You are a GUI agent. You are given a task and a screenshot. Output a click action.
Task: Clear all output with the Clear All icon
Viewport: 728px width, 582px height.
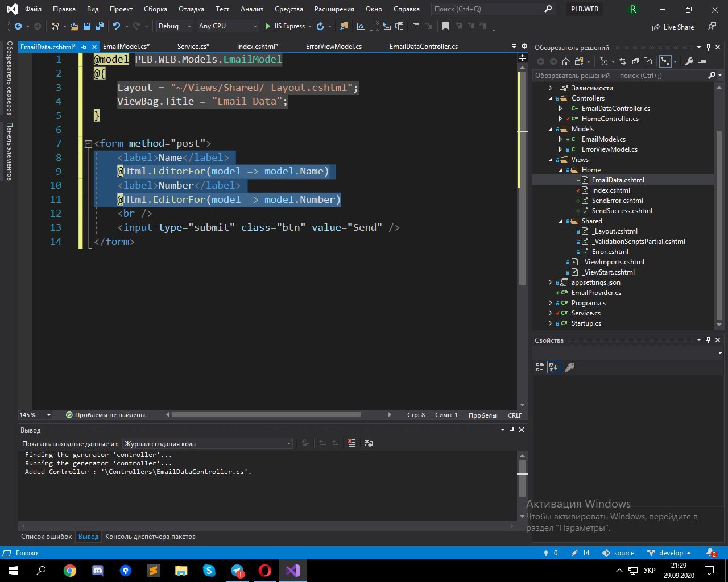(x=352, y=443)
